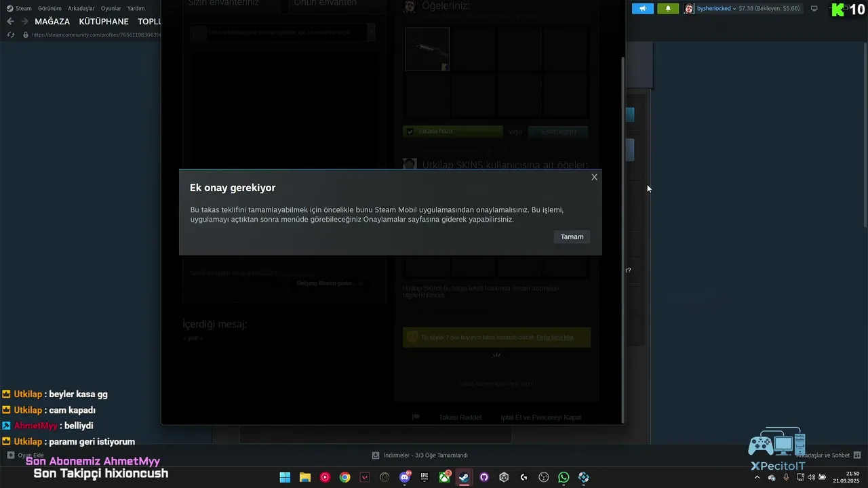Open WhatsApp from taskbar
868x488 pixels.
pyautogui.click(x=564, y=477)
